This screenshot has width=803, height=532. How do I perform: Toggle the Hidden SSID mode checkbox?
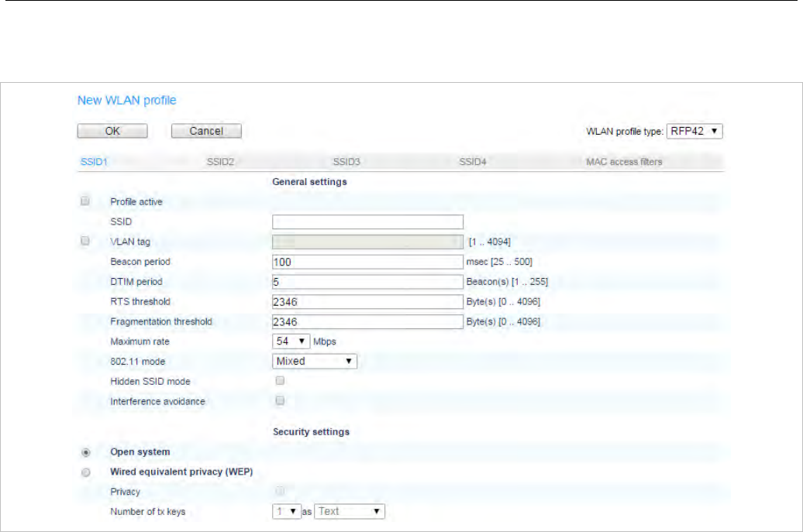[x=280, y=380]
